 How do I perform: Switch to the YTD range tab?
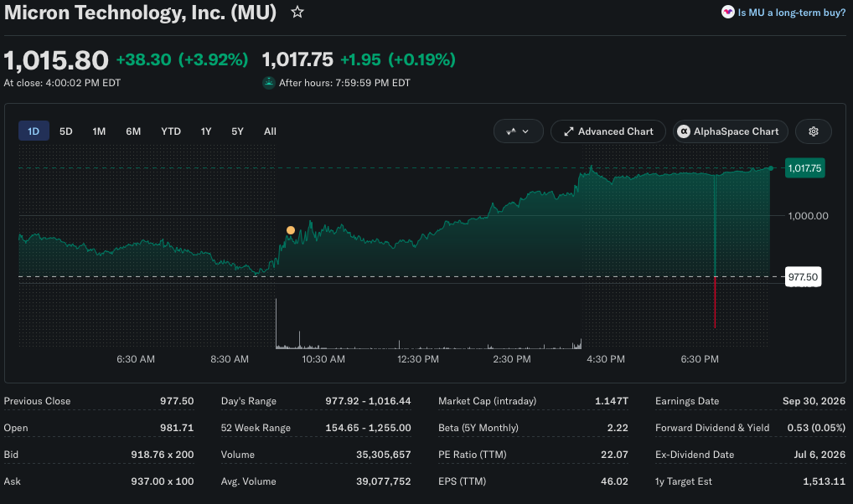(171, 131)
